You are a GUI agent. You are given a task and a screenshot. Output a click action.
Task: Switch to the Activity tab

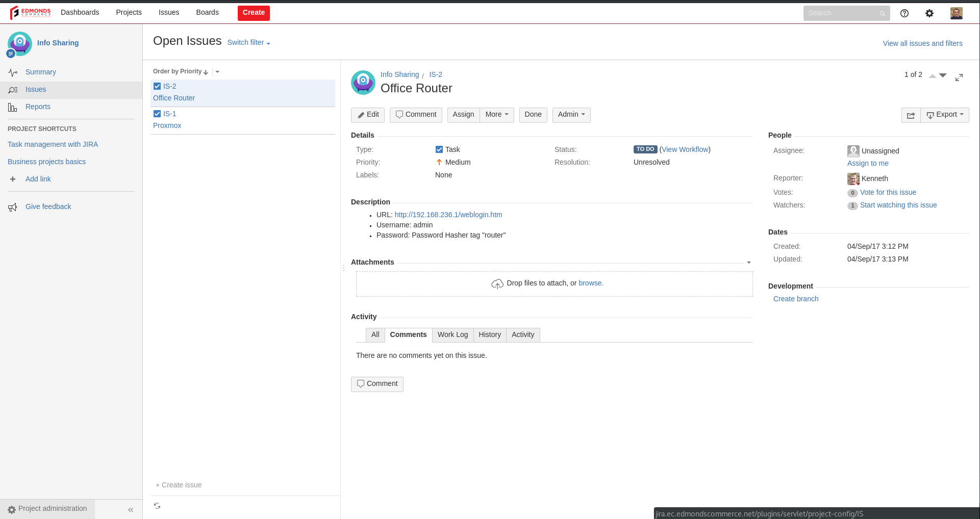pyautogui.click(x=523, y=335)
